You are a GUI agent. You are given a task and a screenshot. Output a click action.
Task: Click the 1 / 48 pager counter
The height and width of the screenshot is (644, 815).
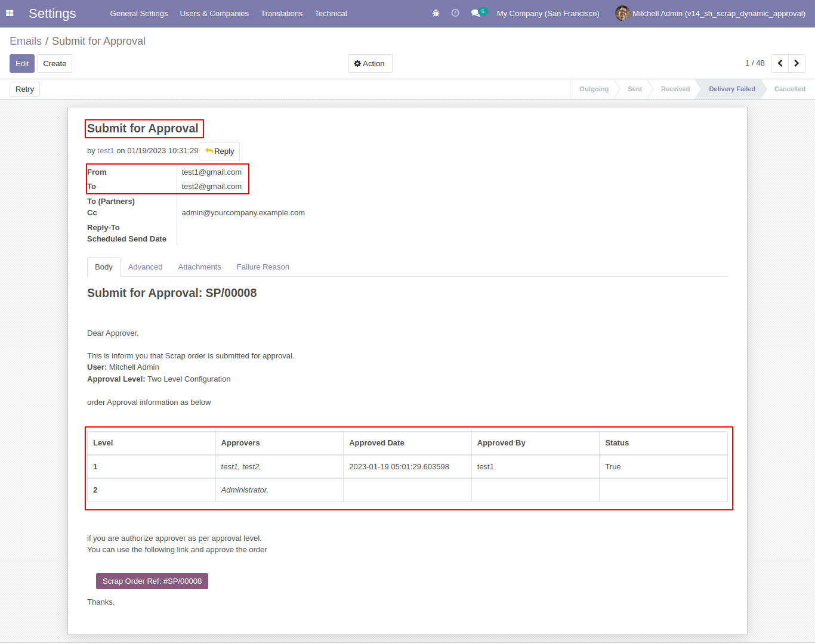click(755, 63)
